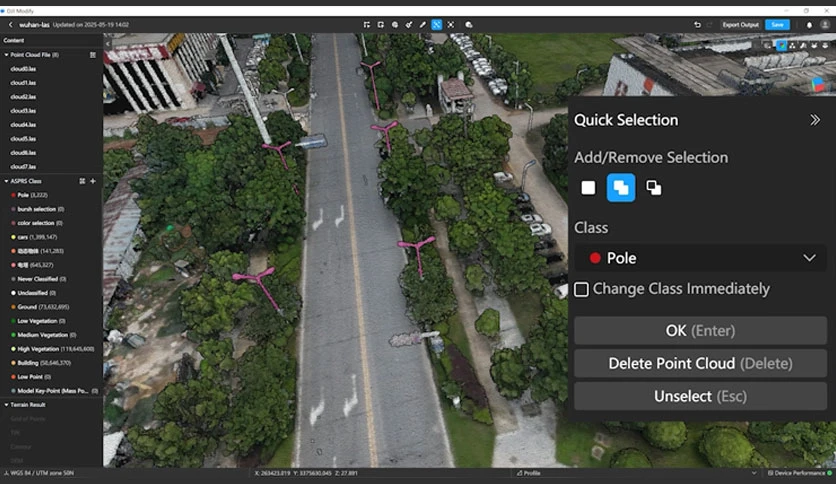Select the Pole class row

(x=51, y=195)
